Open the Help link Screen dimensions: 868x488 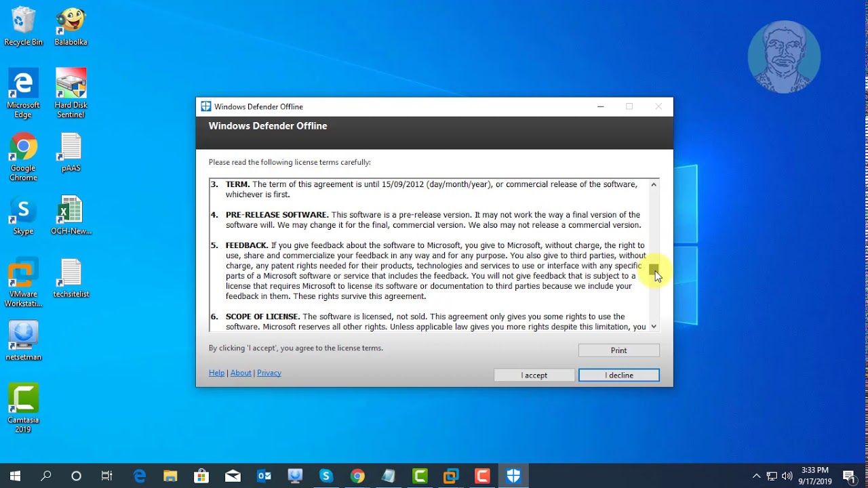(216, 373)
